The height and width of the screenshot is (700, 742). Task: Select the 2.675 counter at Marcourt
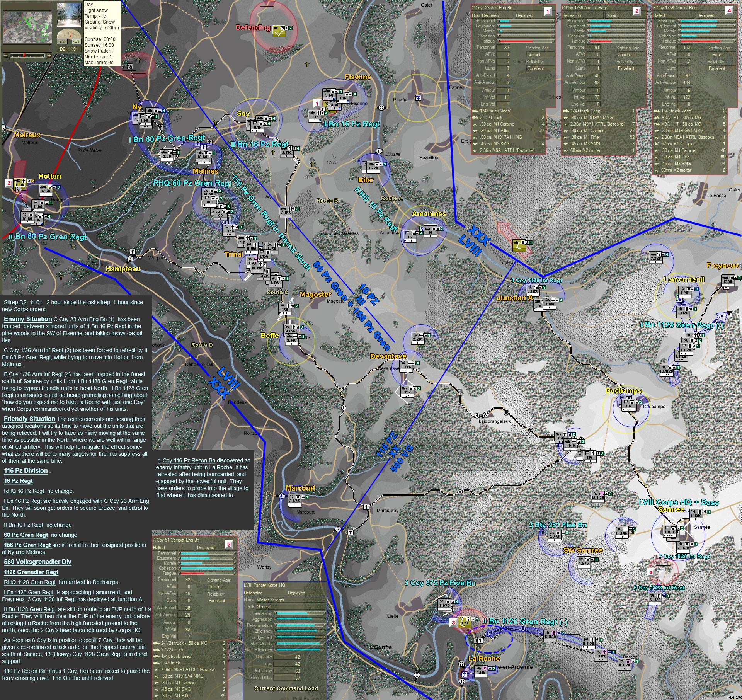[x=294, y=501]
